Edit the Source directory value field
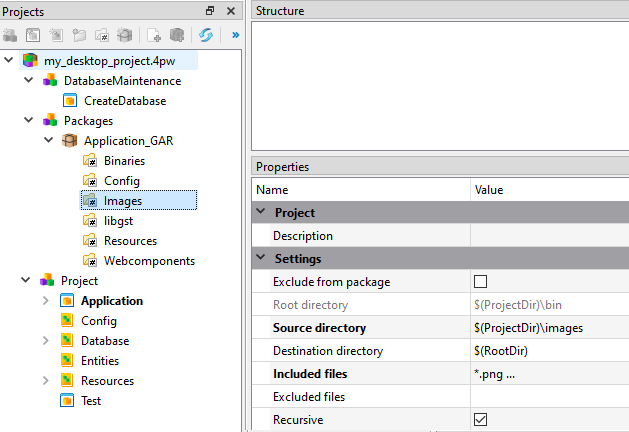The width and height of the screenshot is (629, 432). coord(548,328)
